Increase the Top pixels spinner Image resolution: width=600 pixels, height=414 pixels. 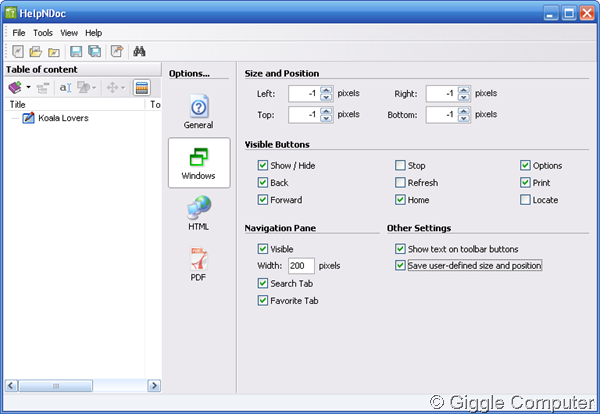click(326, 111)
